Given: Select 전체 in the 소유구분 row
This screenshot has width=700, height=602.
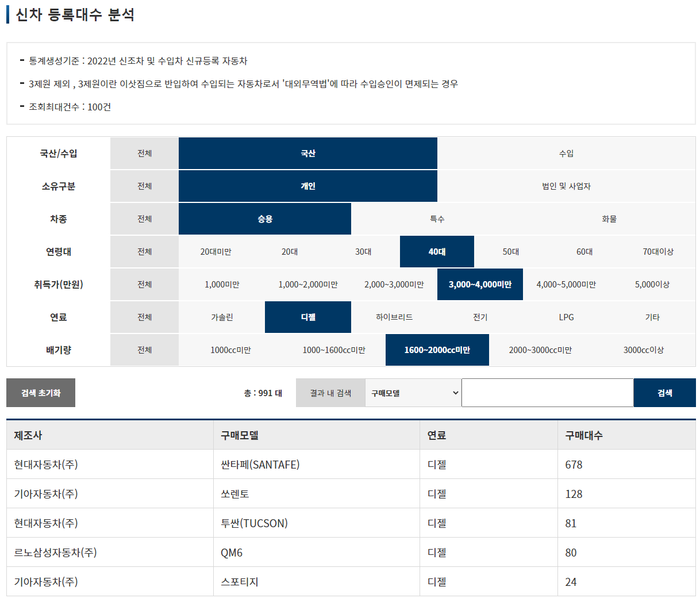Looking at the screenshot, I should [x=144, y=186].
